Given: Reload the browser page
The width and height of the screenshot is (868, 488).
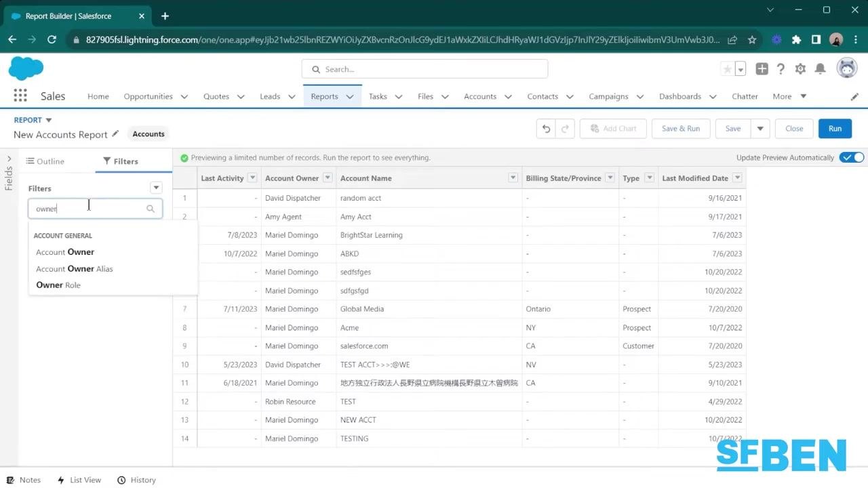Looking at the screenshot, I should click(52, 40).
